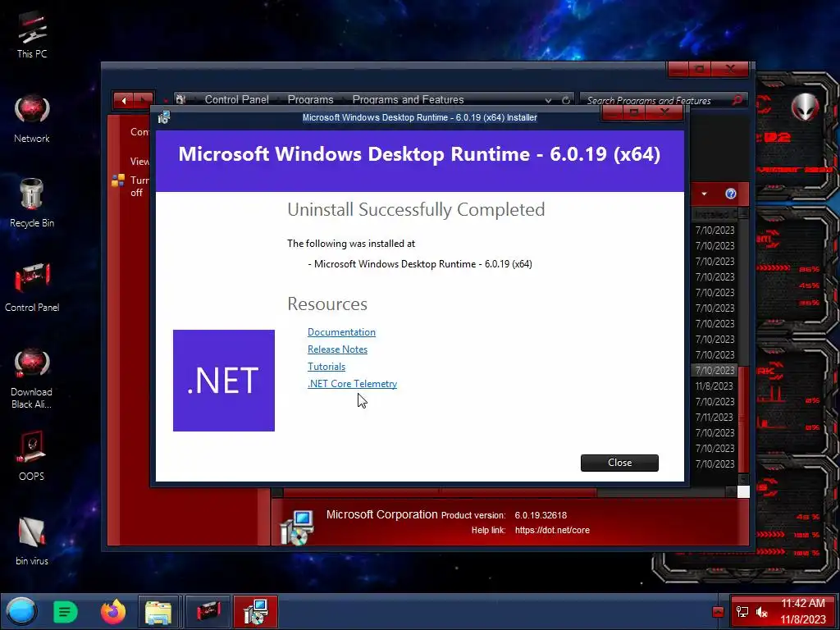Click the forward arrow in Control Panel window
This screenshot has height=630, width=840.
pyautogui.click(x=144, y=100)
